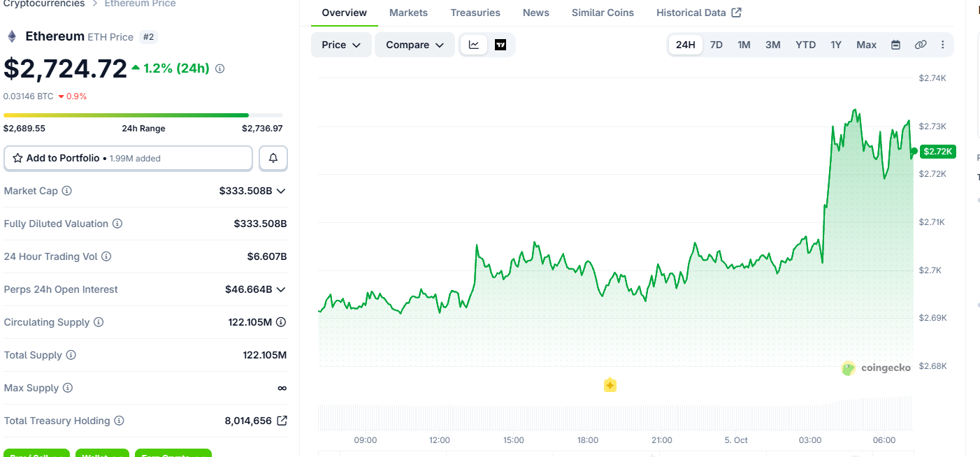Image resolution: width=980 pixels, height=457 pixels.
Task: Open external link icon beside 8,014,656
Action: tap(282, 421)
